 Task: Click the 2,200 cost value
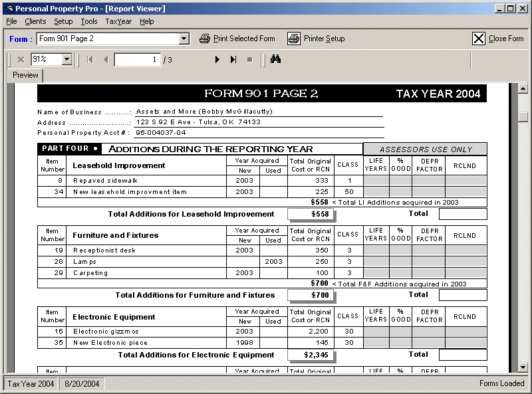pos(319,332)
